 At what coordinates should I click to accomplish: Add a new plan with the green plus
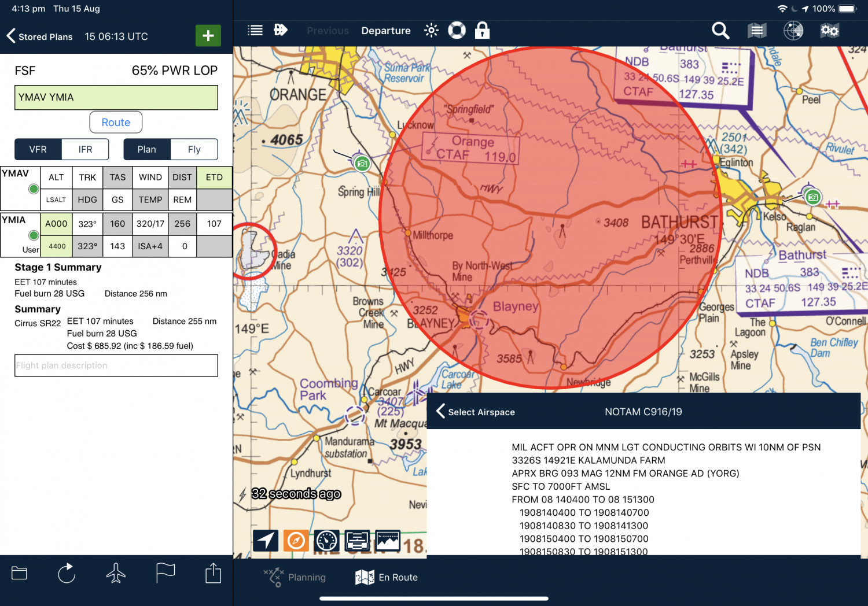click(x=208, y=35)
